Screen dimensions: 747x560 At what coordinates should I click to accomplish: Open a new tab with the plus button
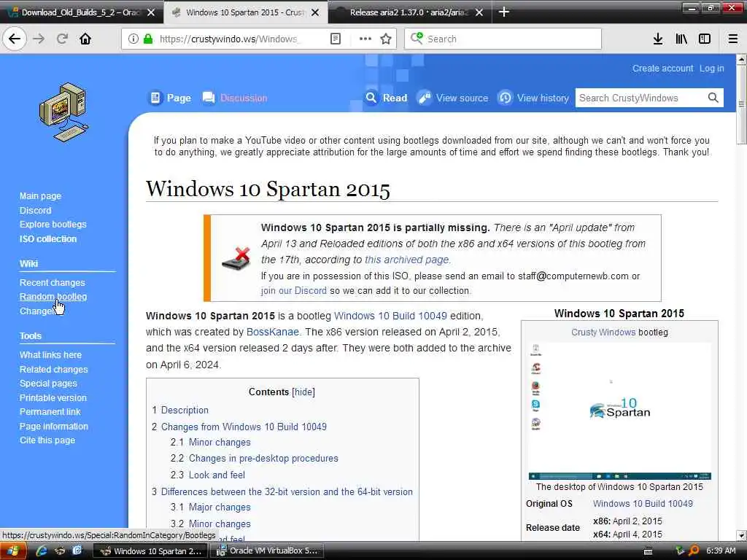(503, 12)
